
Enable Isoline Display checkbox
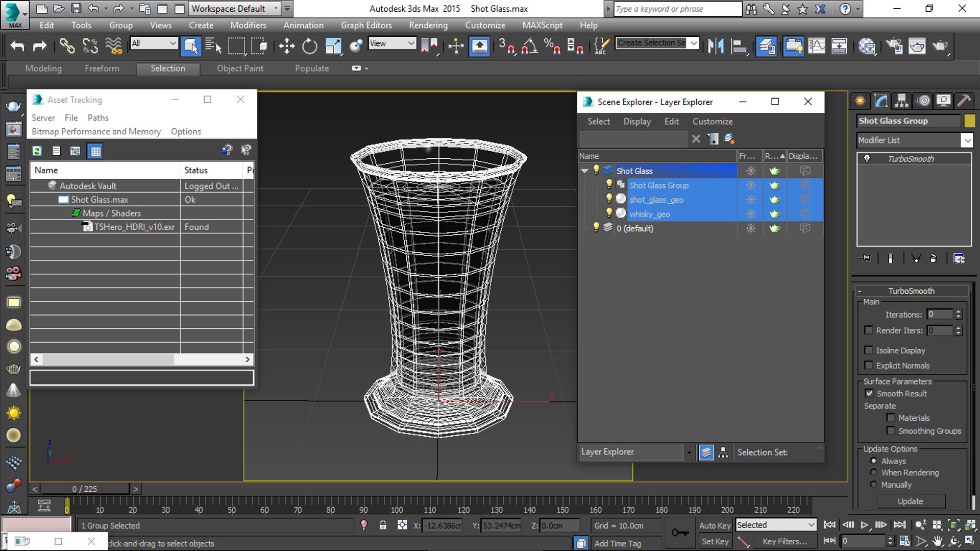(868, 350)
